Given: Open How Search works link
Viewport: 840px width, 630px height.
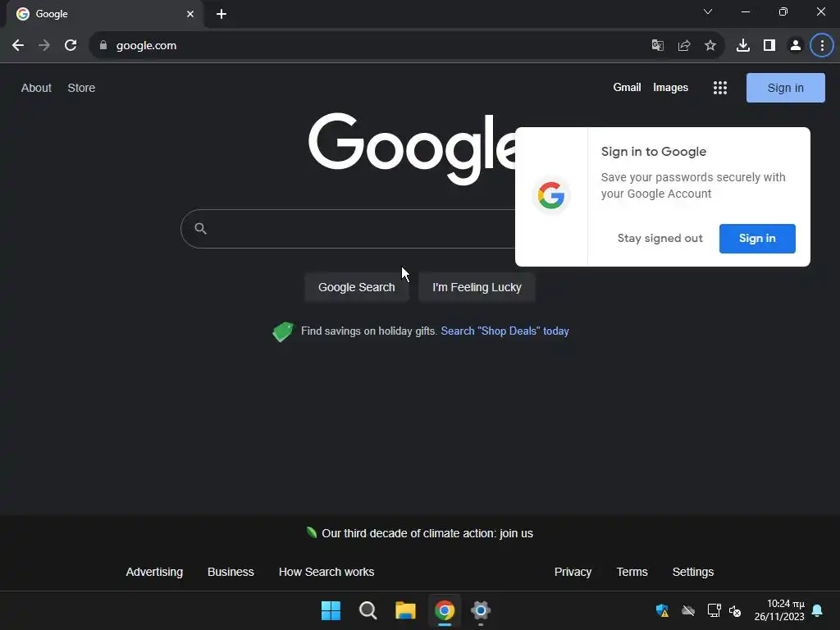Looking at the screenshot, I should (x=326, y=572).
